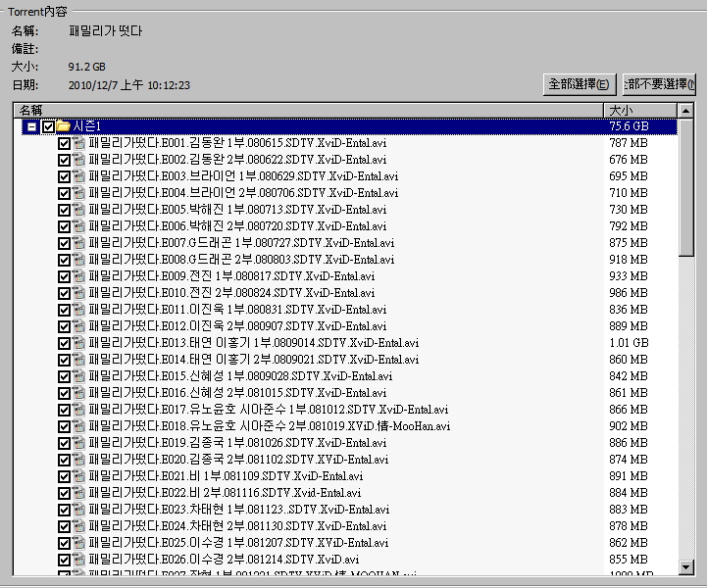Click the 75.6 GB folder size cell
The width and height of the screenshot is (707, 588).
pyautogui.click(x=629, y=126)
